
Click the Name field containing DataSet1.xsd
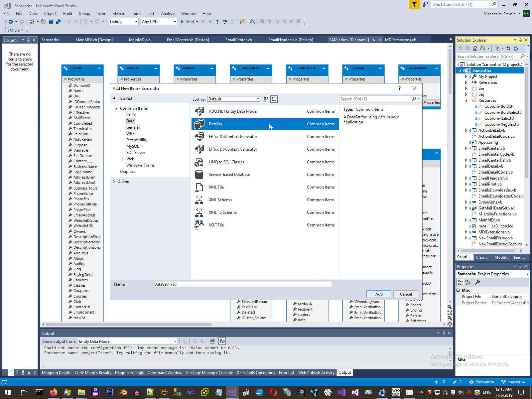[242, 284]
